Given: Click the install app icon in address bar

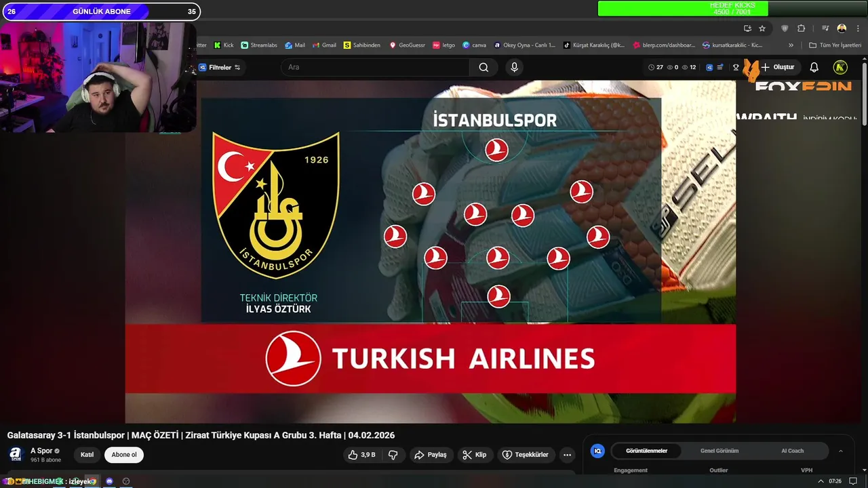Looking at the screenshot, I should point(747,28).
